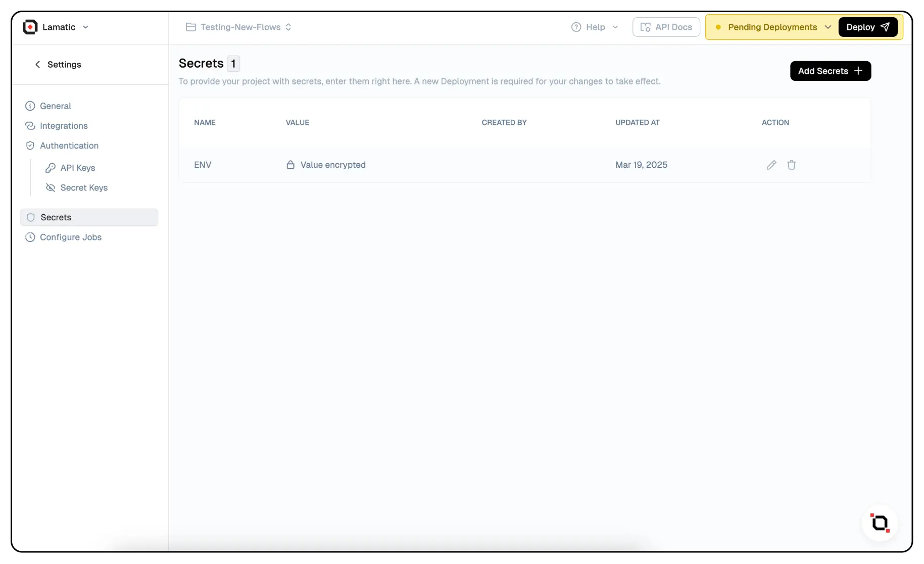924x564 pixels.
Task: Click the folder icon beside Testing-New-Flows
Action: 190,27
